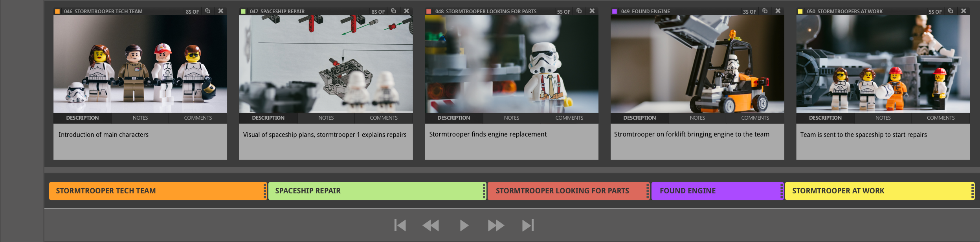Show Comments on Spaceship Repair panel
The image size is (980, 242).
[384, 118]
